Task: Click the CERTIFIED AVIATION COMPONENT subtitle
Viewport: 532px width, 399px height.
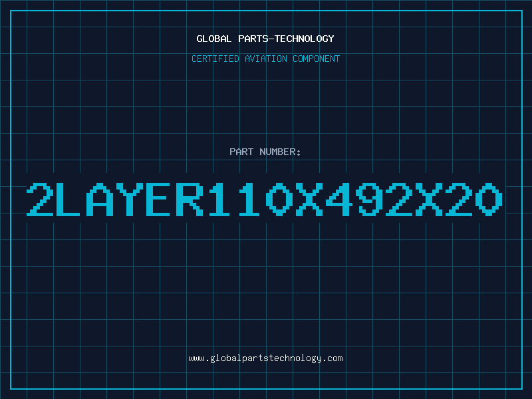Action: click(265, 59)
